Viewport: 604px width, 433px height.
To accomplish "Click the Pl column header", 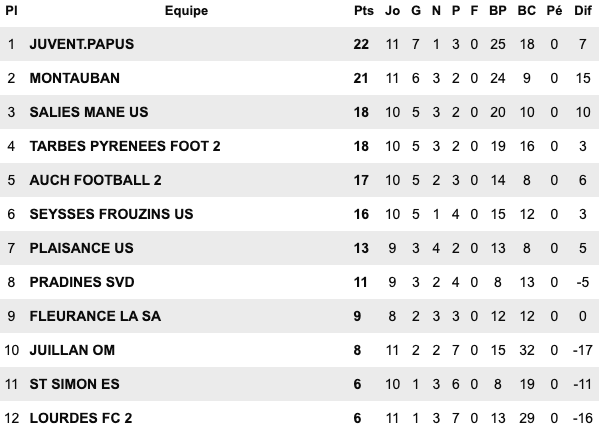I will click(11, 11).
